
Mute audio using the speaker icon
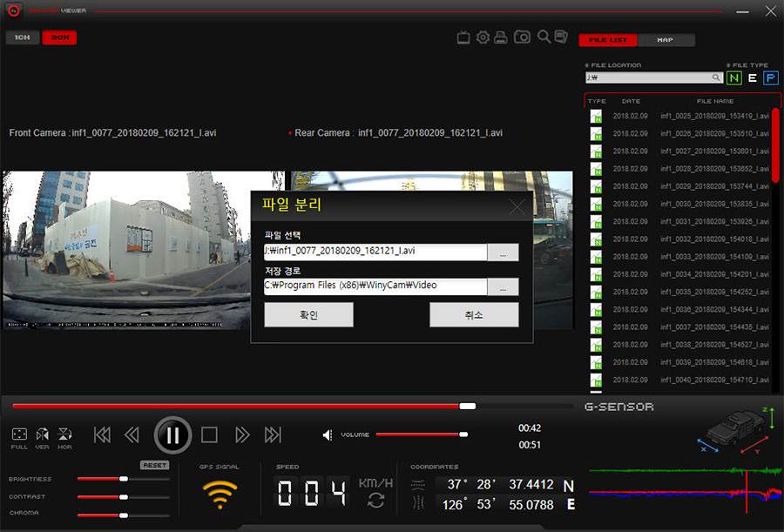click(328, 434)
